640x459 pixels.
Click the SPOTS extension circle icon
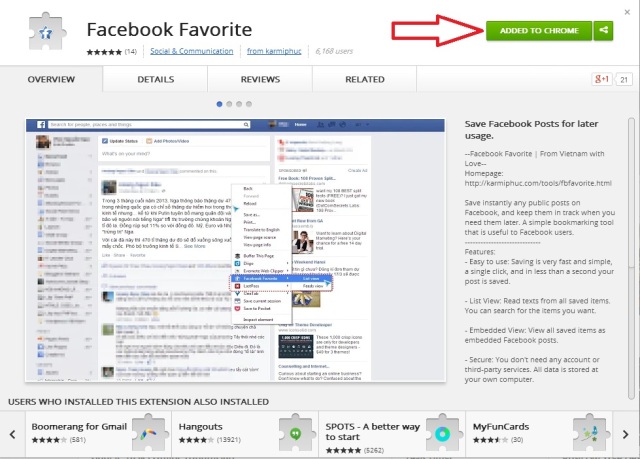(x=444, y=432)
